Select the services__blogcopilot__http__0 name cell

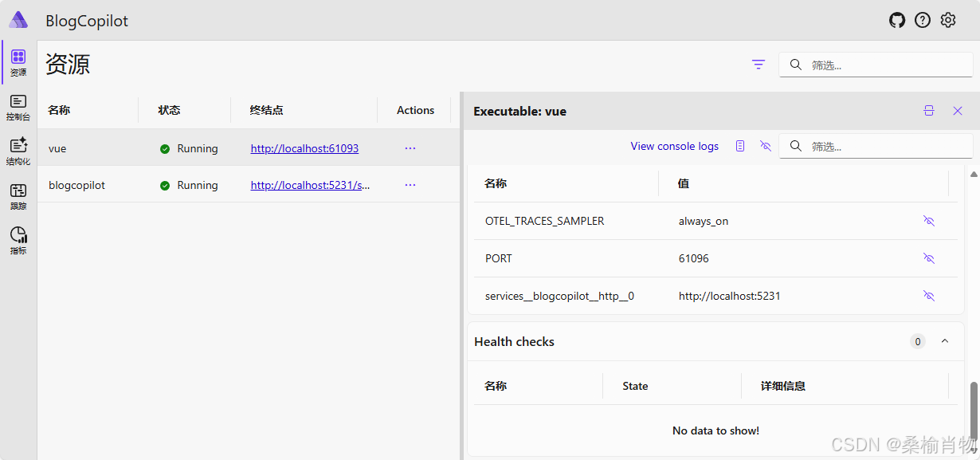tap(559, 296)
